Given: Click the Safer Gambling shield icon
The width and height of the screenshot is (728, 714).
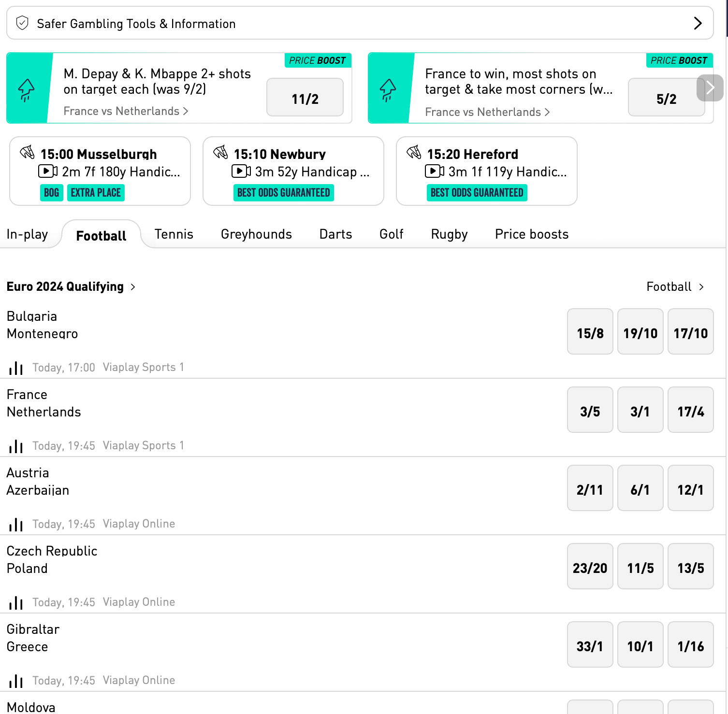Looking at the screenshot, I should pyautogui.click(x=22, y=23).
